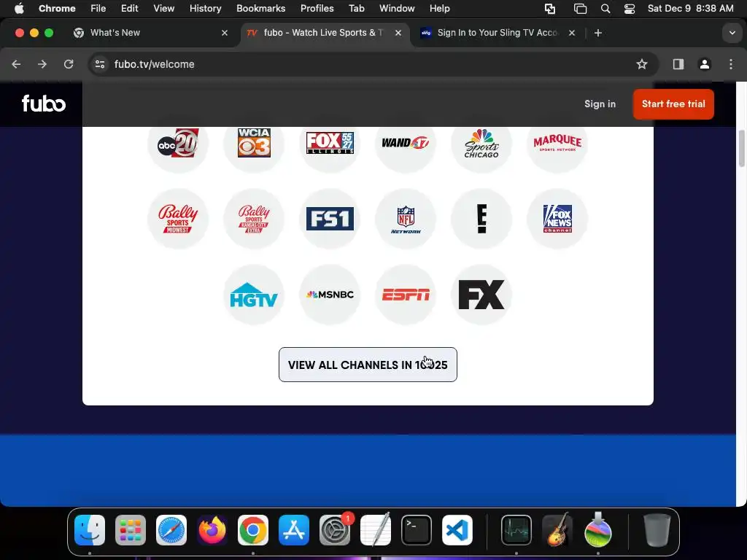This screenshot has height=560, width=747.
Task: Open the WAND 17 channel logo
Action: pos(406,142)
